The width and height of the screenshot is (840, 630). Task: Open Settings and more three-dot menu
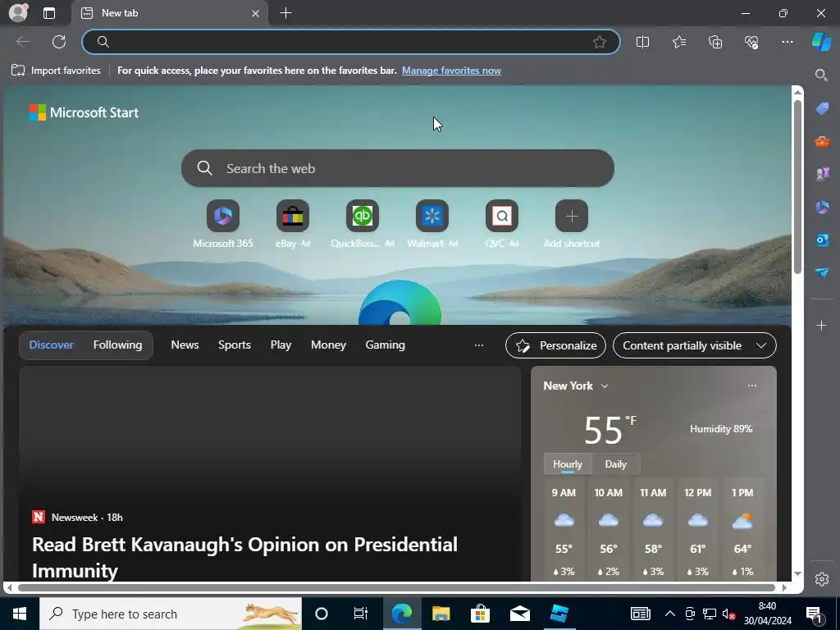coord(787,42)
